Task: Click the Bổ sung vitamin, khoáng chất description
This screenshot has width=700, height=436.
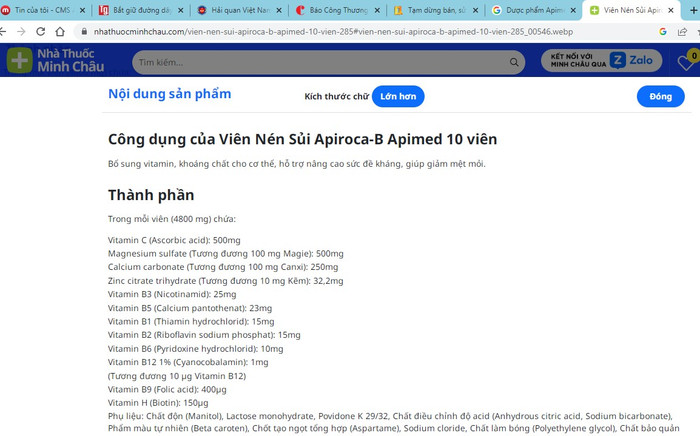Action: pyautogui.click(x=296, y=164)
